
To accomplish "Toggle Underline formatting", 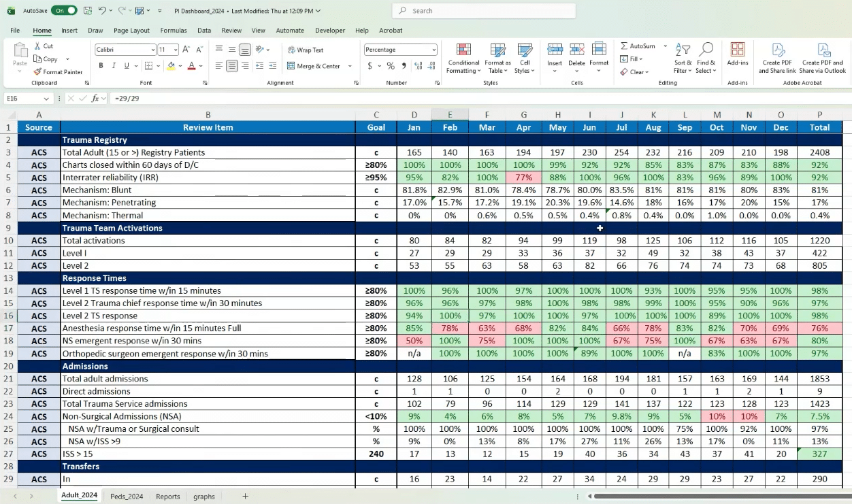I will [x=126, y=66].
